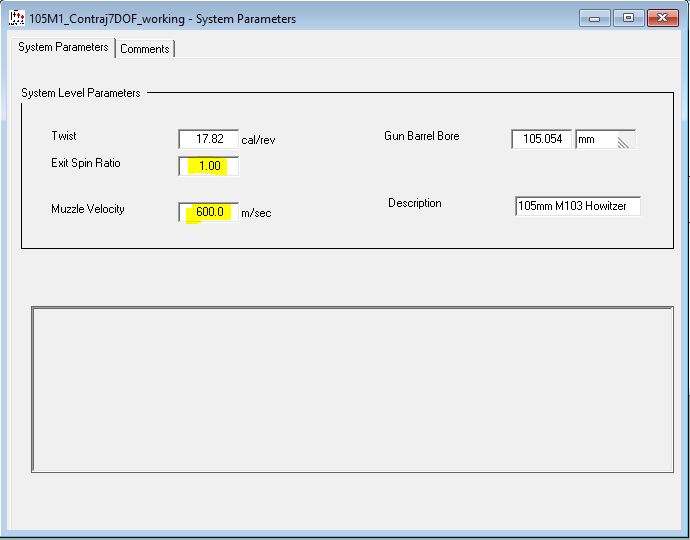
Task: Select the System Parameters tab
Action: 63,48
